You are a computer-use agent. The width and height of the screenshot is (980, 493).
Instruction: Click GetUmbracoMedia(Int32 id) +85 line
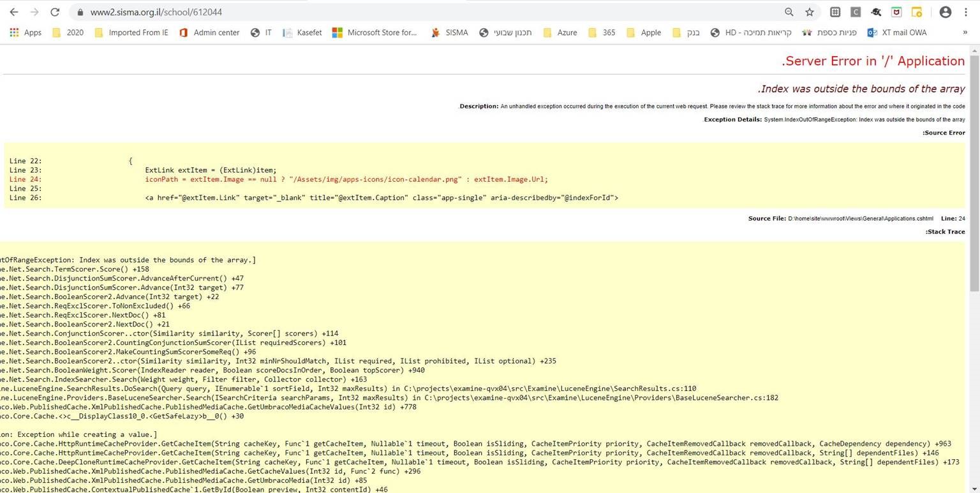(184, 480)
